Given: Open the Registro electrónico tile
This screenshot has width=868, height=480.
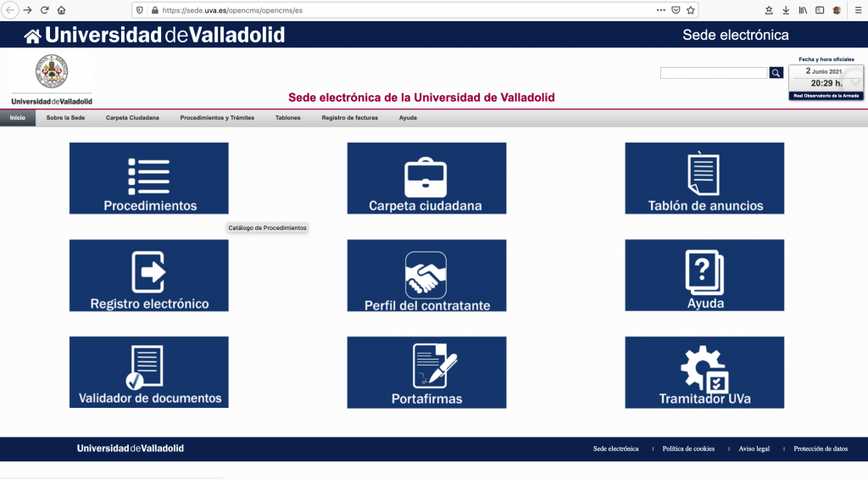Looking at the screenshot, I should (x=149, y=275).
